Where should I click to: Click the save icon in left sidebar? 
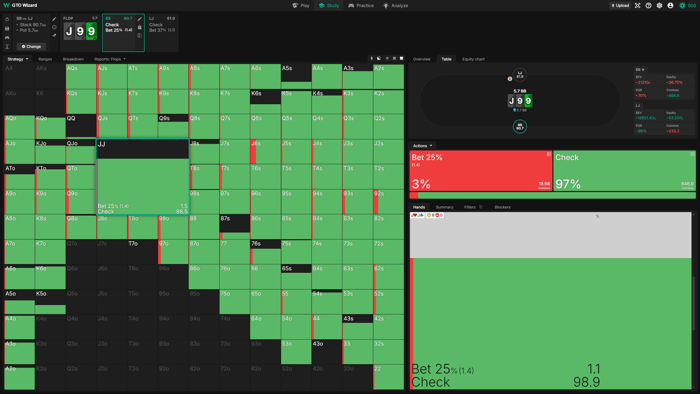(7, 28)
